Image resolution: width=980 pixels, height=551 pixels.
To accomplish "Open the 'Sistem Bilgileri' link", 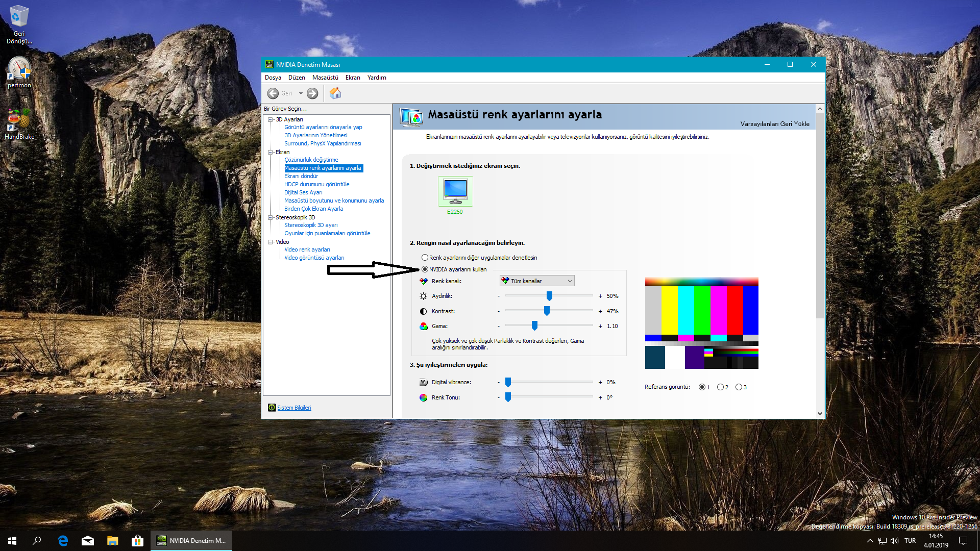I will 294,408.
